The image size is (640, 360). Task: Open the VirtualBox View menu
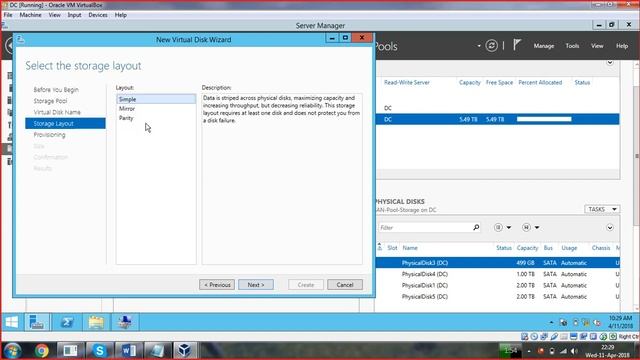tap(54, 15)
